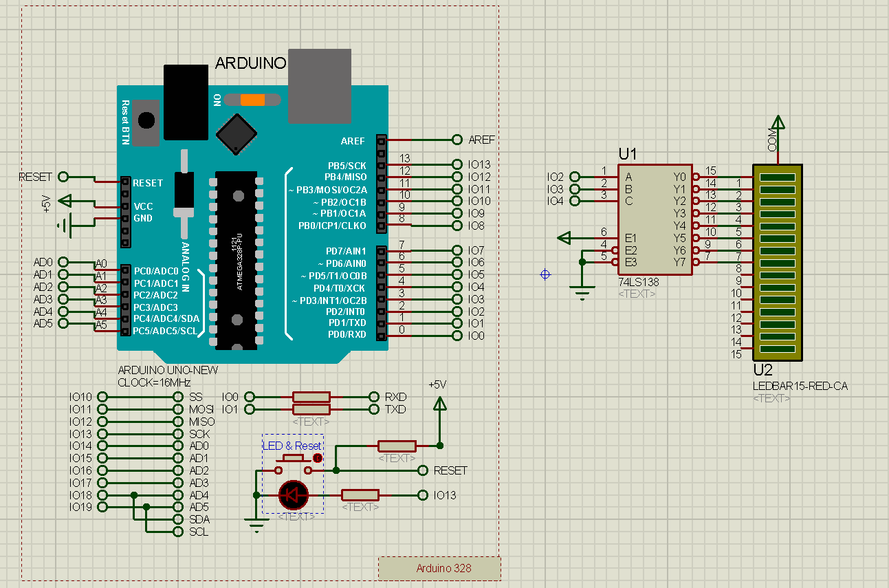Click the ARDUINO title text
The width and height of the screenshot is (889, 588).
pos(250,63)
